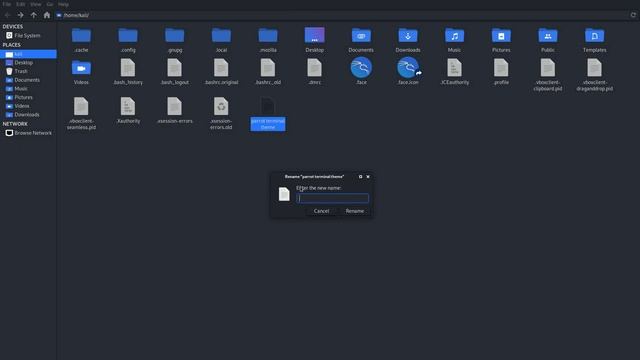Select the Documents folder icon in file view
This screenshot has width=640, height=360.
[x=361, y=36]
